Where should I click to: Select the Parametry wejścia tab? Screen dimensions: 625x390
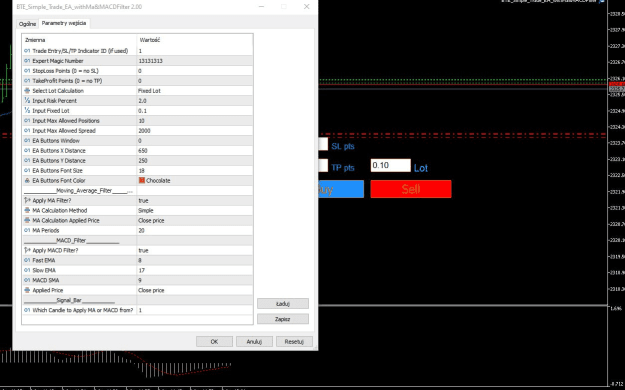coord(64,23)
